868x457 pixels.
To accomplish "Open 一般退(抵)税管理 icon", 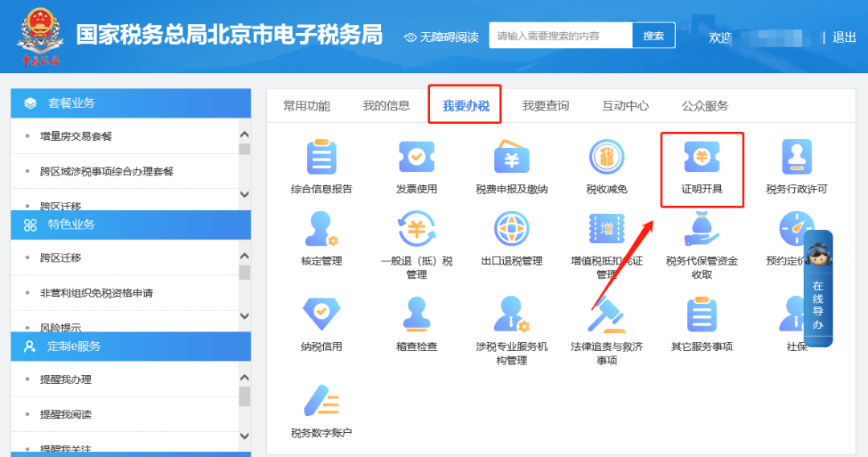I will tap(416, 228).
